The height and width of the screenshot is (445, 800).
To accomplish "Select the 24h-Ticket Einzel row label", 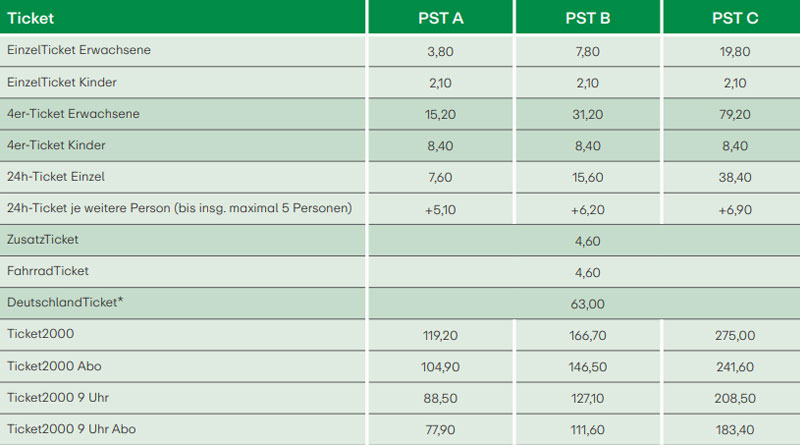I will (56, 177).
